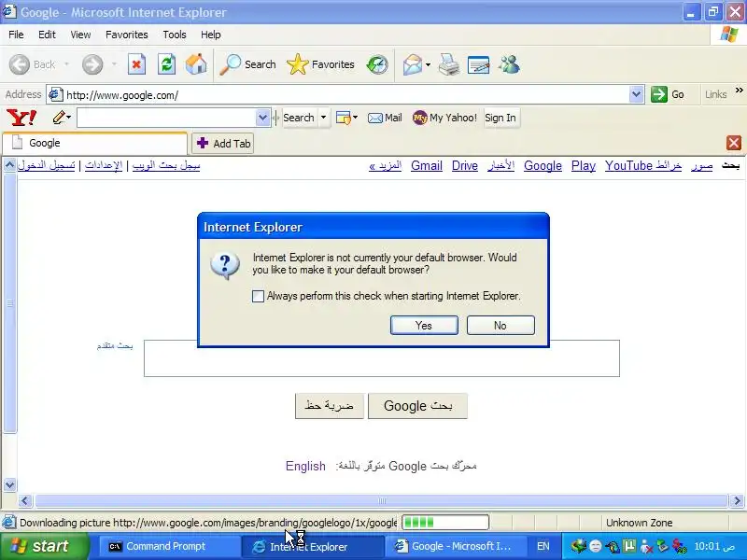Click the EN language bar indicator

pyautogui.click(x=543, y=546)
